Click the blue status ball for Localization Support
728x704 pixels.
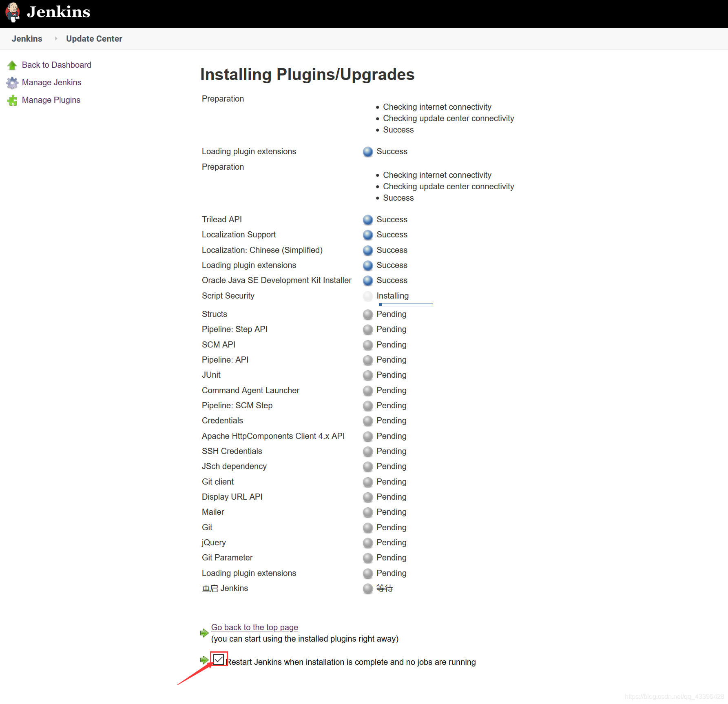pyautogui.click(x=368, y=235)
